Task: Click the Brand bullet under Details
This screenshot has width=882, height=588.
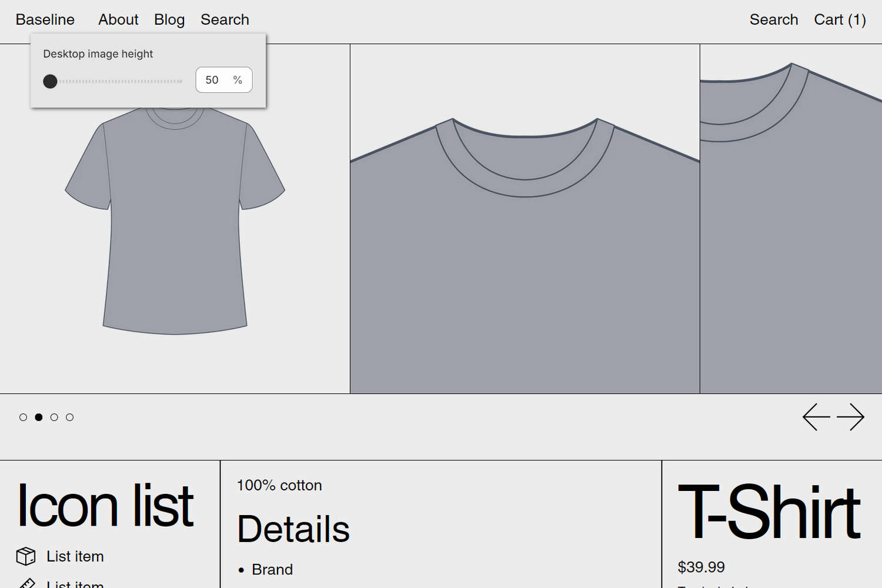Action: [x=272, y=569]
